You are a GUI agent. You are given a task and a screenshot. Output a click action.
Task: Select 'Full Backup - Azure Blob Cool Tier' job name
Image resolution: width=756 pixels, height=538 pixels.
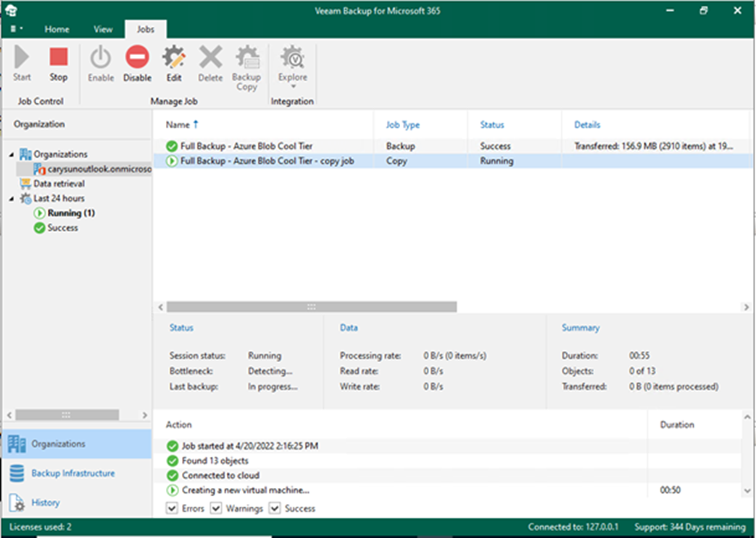point(246,146)
